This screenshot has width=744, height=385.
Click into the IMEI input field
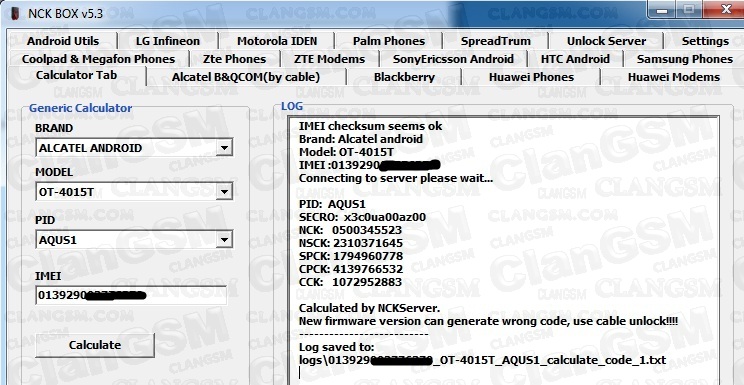(131, 295)
